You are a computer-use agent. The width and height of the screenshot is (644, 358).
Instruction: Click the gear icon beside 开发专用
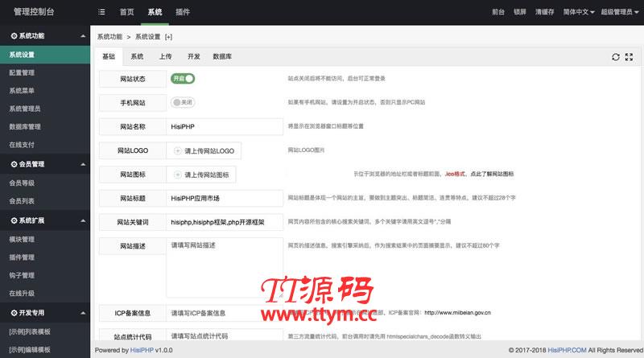pos(14,313)
